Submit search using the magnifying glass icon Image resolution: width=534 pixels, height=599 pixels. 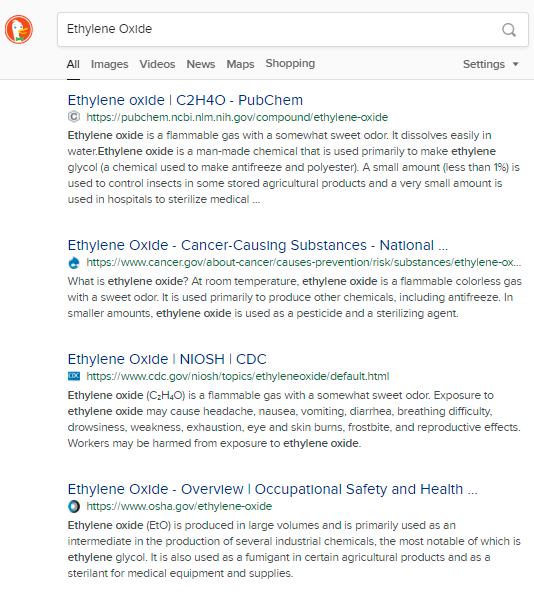509,29
